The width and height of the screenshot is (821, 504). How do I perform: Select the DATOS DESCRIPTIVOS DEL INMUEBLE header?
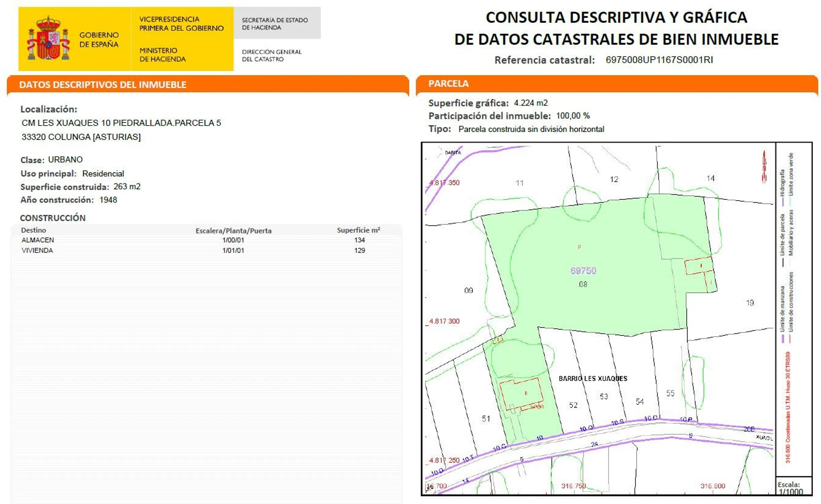103,85
